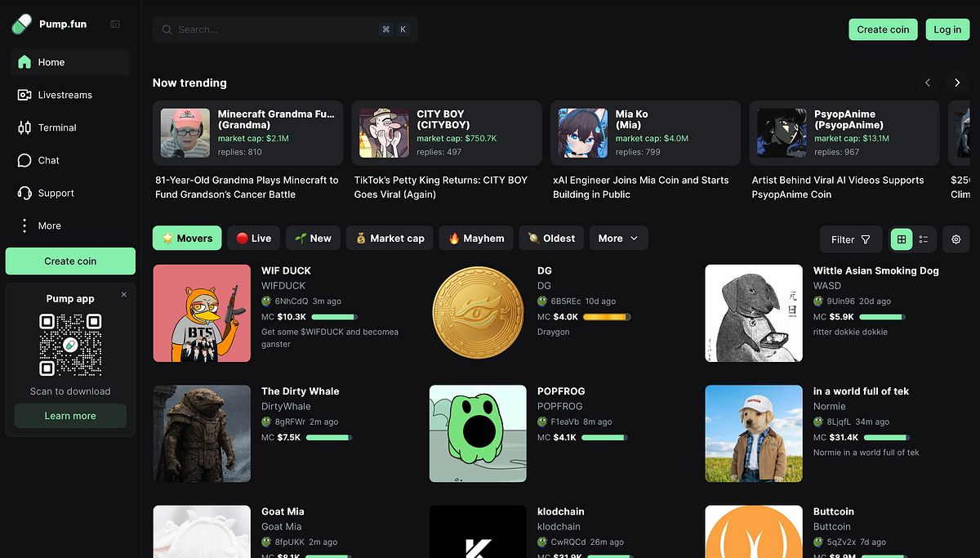Viewport: 980px width, 558px height.
Task: Click Normie market cap $31.4K
Action: coord(844,437)
